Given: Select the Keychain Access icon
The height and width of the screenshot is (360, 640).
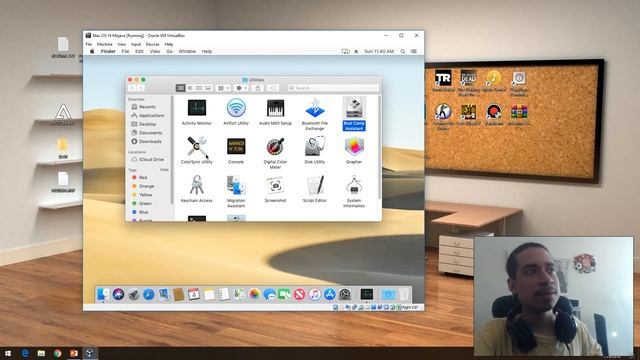Looking at the screenshot, I should tap(197, 185).
